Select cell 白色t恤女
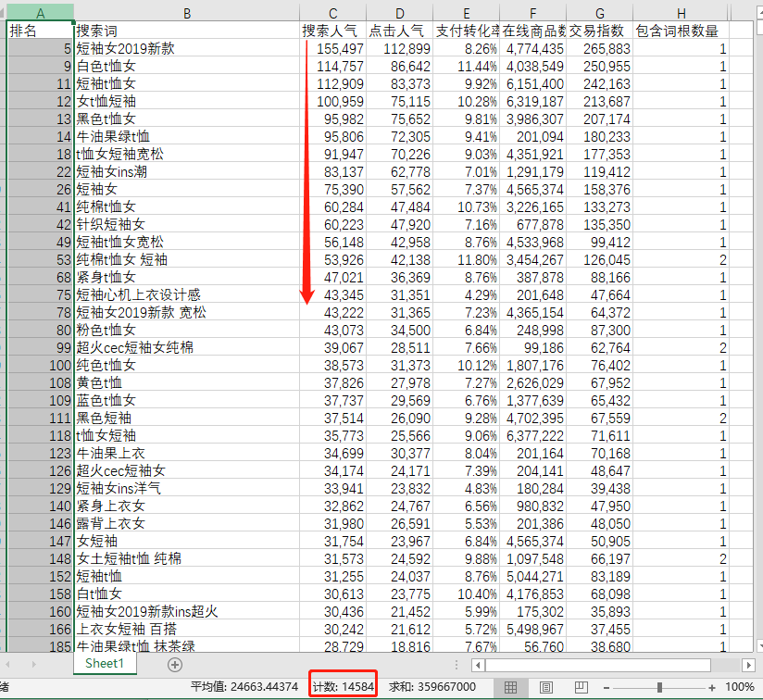763x700 pixels. [x=187, y=66]
